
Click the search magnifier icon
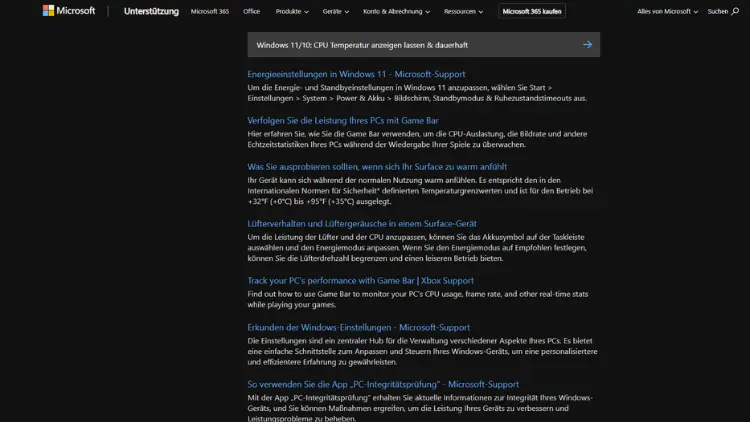click(x=735, y=11)
